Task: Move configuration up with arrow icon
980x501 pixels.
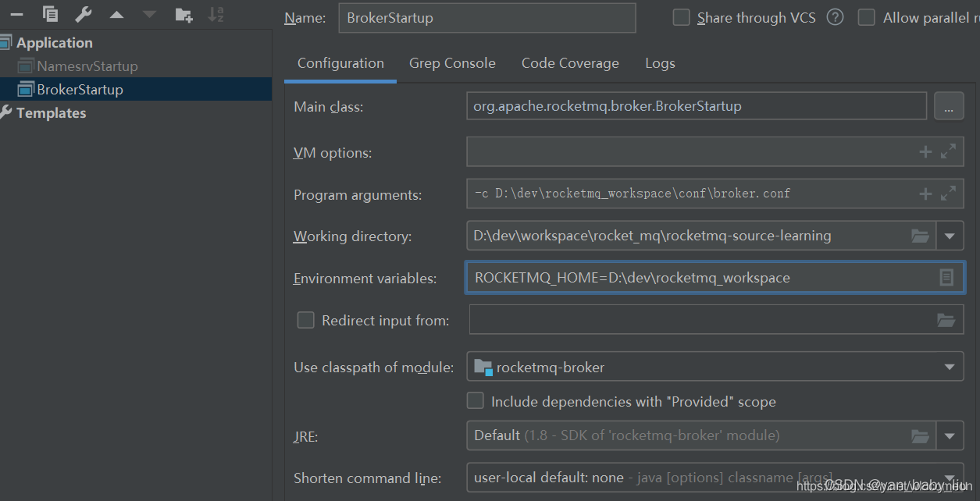Action: click(x=116, y=14)
